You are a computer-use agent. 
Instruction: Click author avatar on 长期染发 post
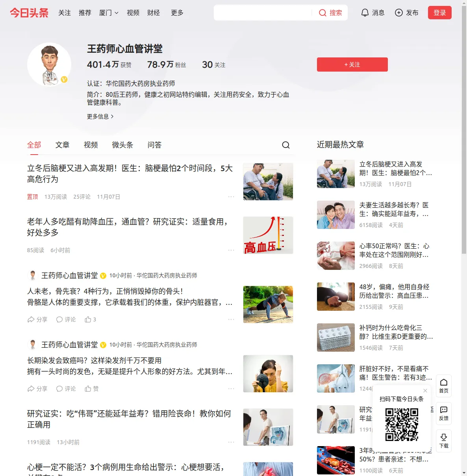coord(33,345)
